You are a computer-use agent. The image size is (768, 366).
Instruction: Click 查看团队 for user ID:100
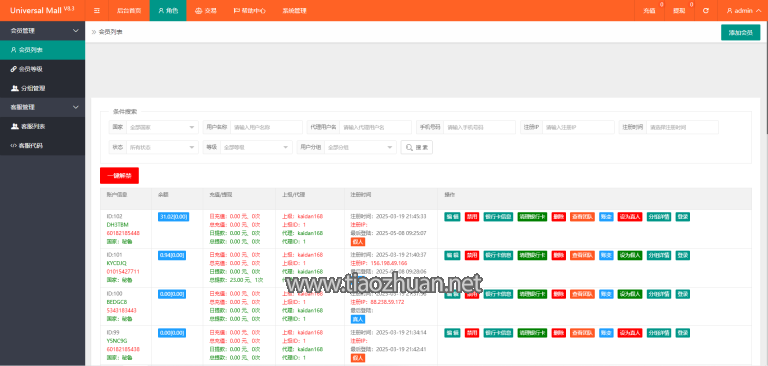tap(582, 294)
